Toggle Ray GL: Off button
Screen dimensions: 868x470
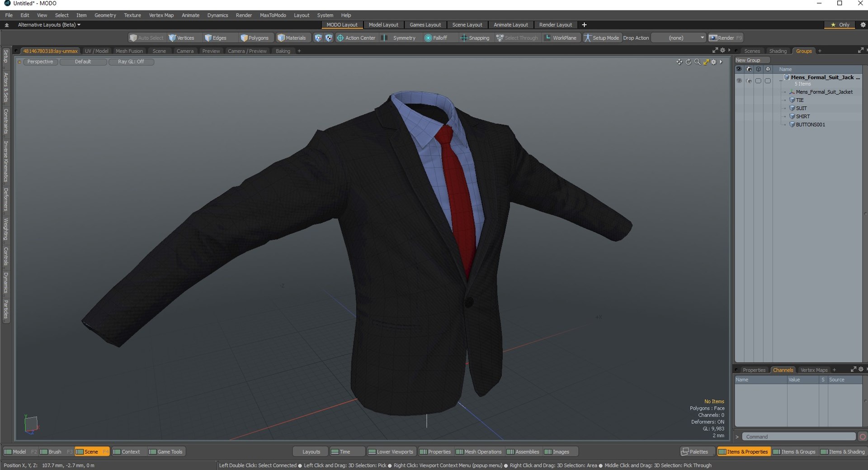(x=131, y=62)
